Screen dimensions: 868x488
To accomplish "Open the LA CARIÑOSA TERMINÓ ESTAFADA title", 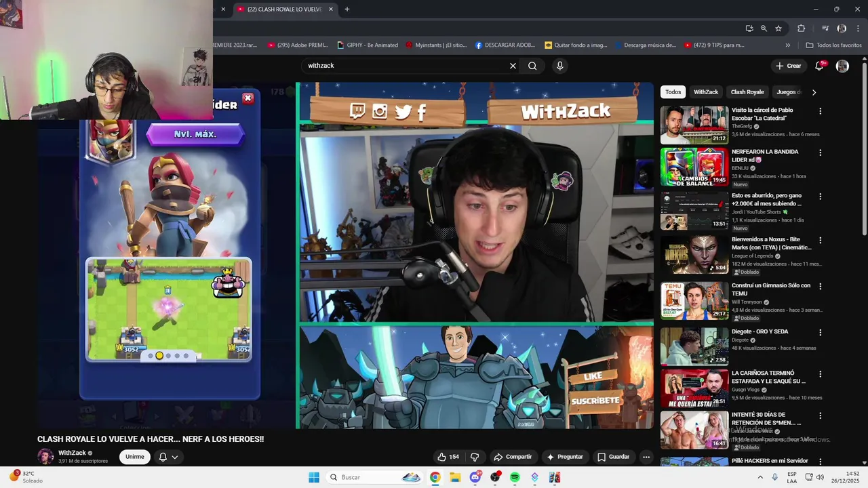I will (768, 377).
